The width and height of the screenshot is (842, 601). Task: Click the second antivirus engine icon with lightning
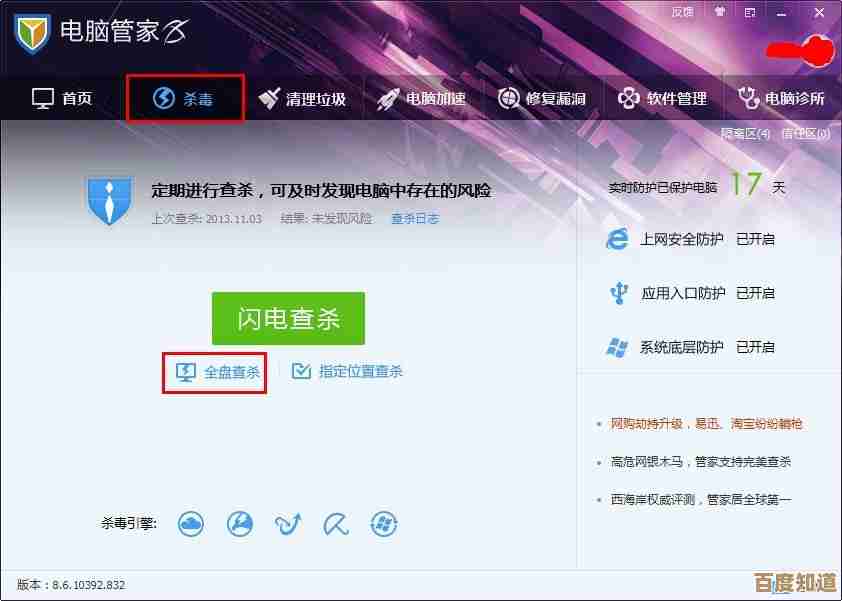[x=239, y=523]
